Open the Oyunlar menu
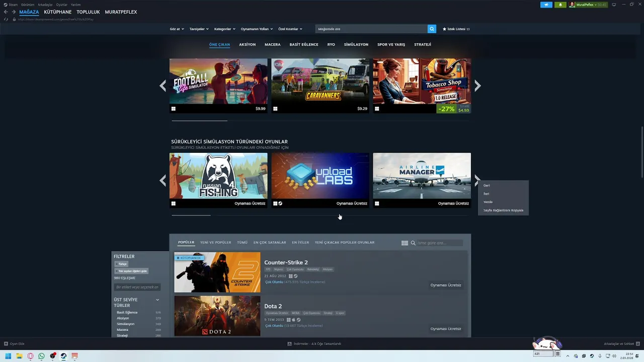 (62, 5)
